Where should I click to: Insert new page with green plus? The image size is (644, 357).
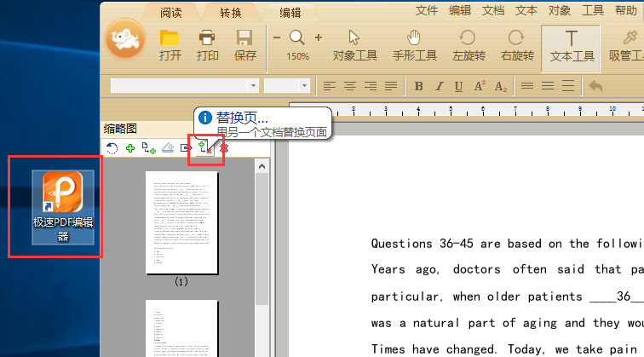tap(130, 148)
